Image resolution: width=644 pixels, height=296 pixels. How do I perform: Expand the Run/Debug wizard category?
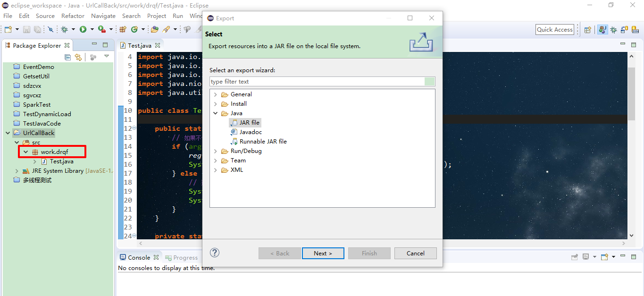coord(216,151)
